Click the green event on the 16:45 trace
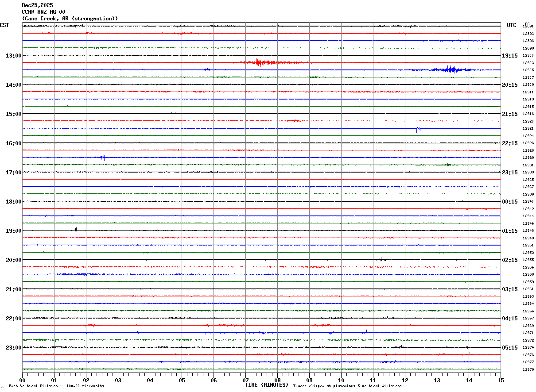 pos(446,165)
